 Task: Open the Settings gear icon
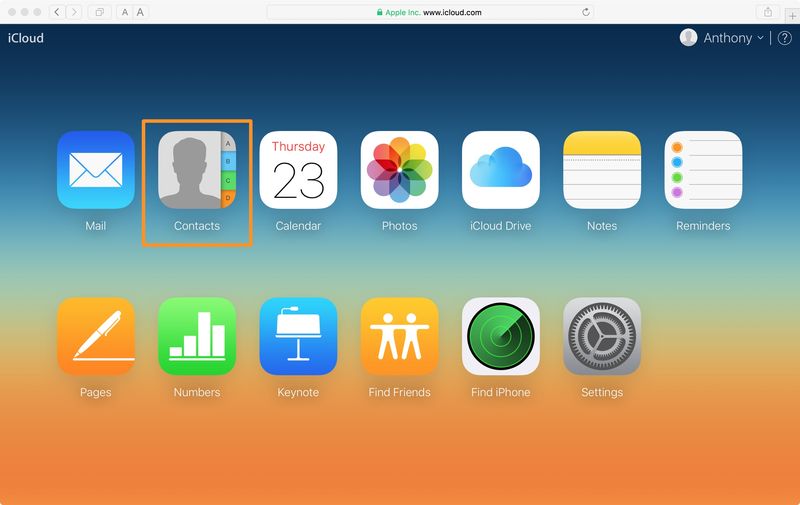tap(602, 336)
